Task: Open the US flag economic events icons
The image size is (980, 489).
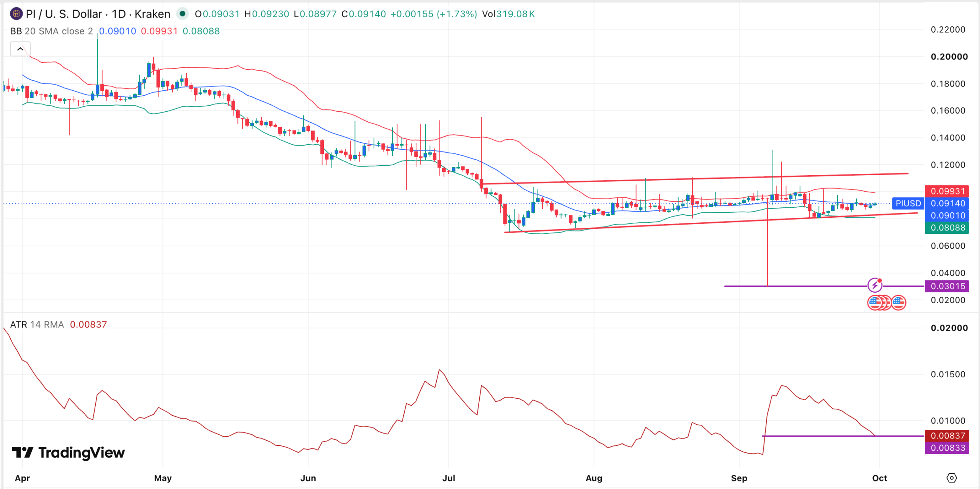Action: pyautogui.click(x=887, y=303)
